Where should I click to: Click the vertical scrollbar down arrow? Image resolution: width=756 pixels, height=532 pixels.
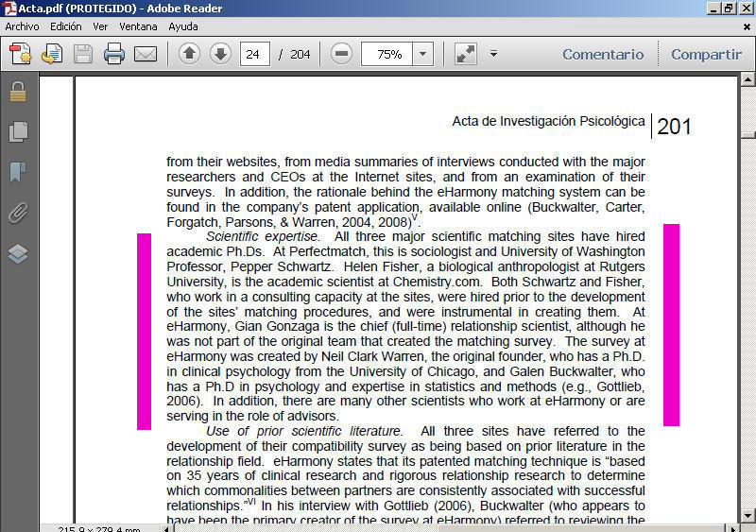point(747,515)
